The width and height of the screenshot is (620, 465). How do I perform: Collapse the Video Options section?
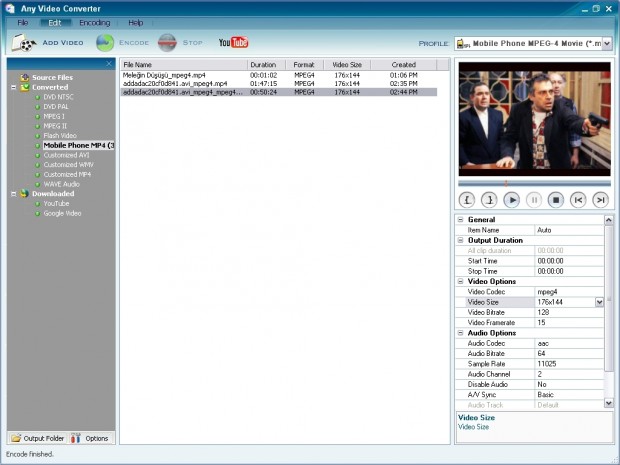(x=460, y=281)
